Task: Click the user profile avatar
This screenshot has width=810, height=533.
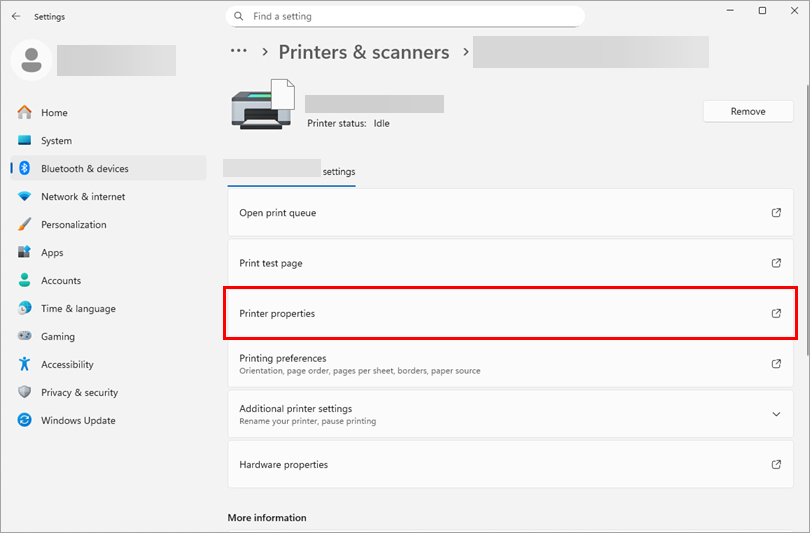Action: coord(31,60)
